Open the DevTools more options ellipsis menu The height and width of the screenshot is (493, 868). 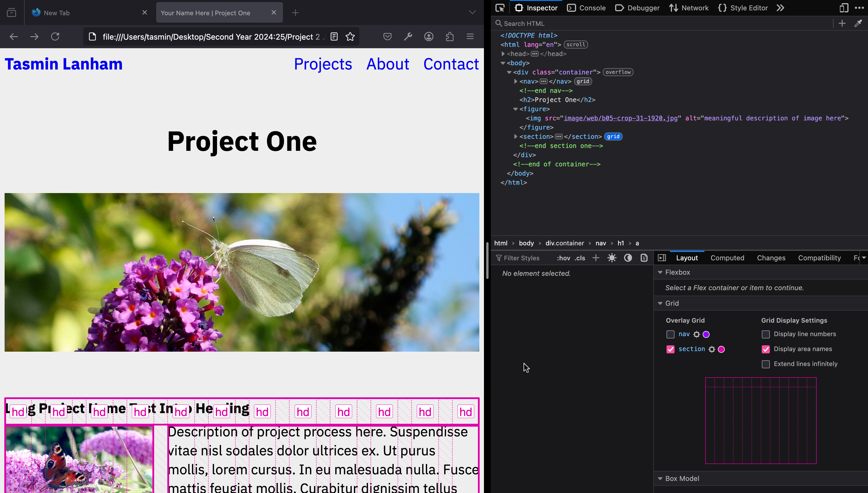tap(859, 8)
